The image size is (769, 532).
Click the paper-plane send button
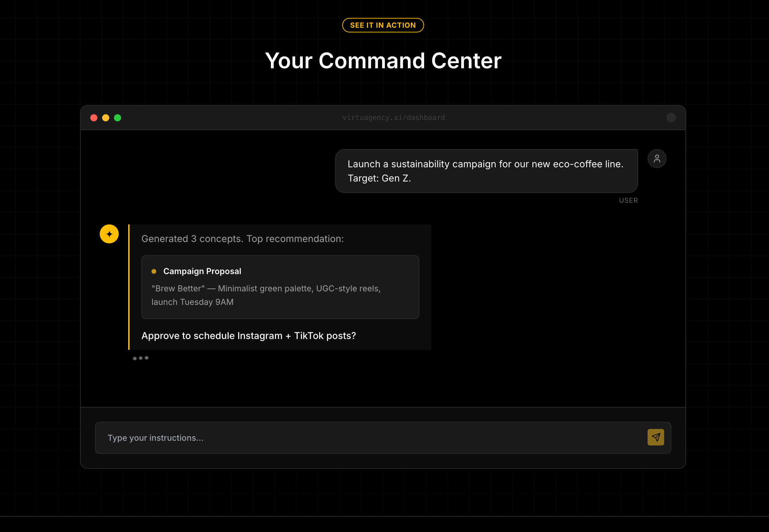coord(655,437)
